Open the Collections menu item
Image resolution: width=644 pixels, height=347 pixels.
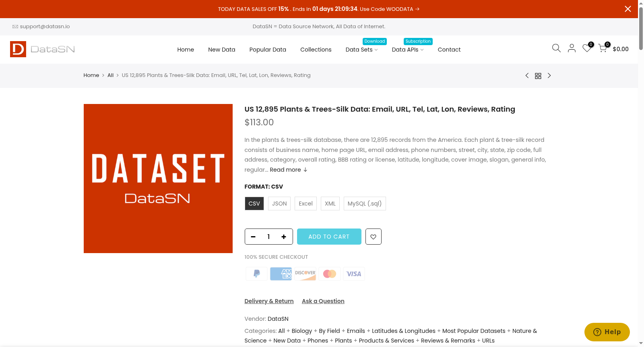316,50
